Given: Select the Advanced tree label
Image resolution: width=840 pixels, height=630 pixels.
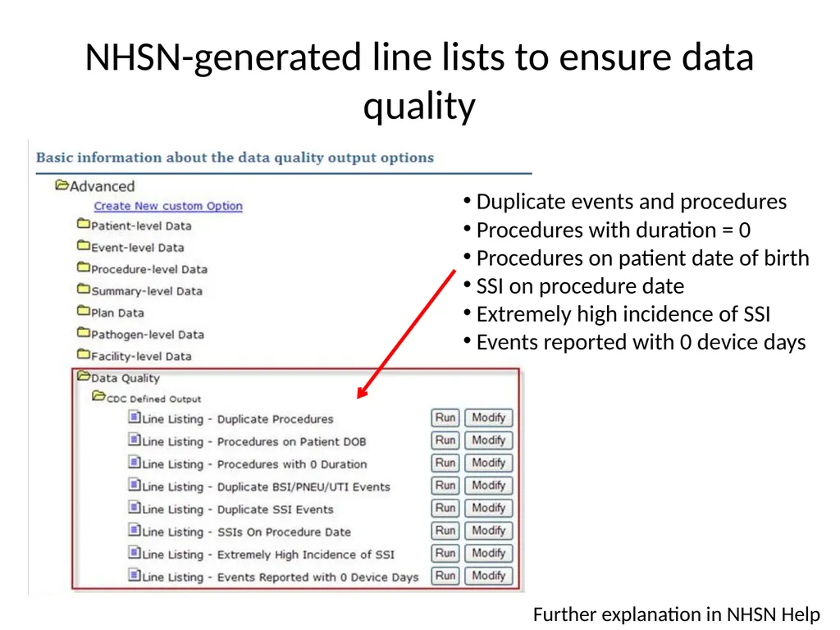Looking at the screenshot, I should [103, 186].
